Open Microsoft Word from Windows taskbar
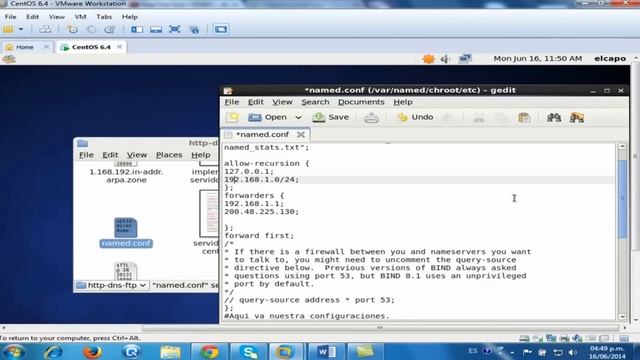640x360 pixels. (327, 351)
